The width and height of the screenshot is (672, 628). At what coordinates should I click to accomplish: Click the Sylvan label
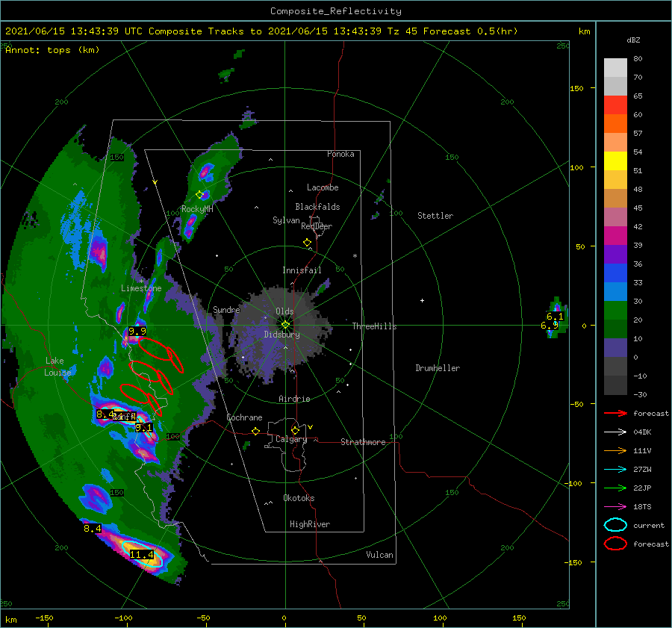286,220
